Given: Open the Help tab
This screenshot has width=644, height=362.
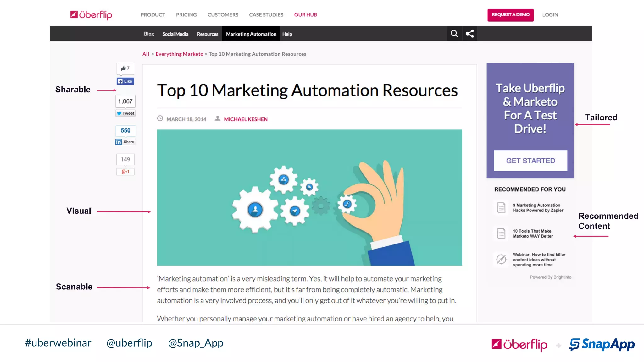Looking at the screenshot, I should (x=287, y=34).
